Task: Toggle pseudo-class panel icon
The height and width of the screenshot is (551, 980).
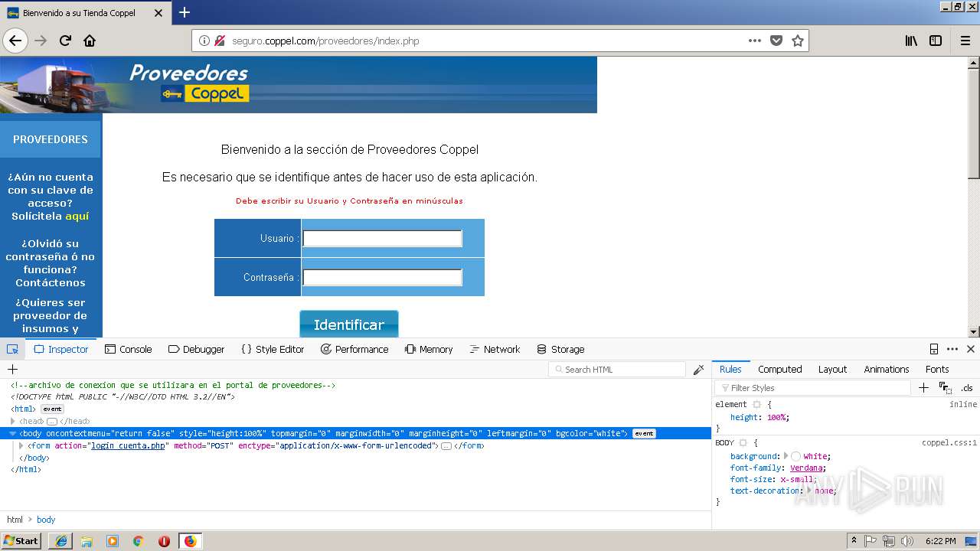Action: (945, 388)
